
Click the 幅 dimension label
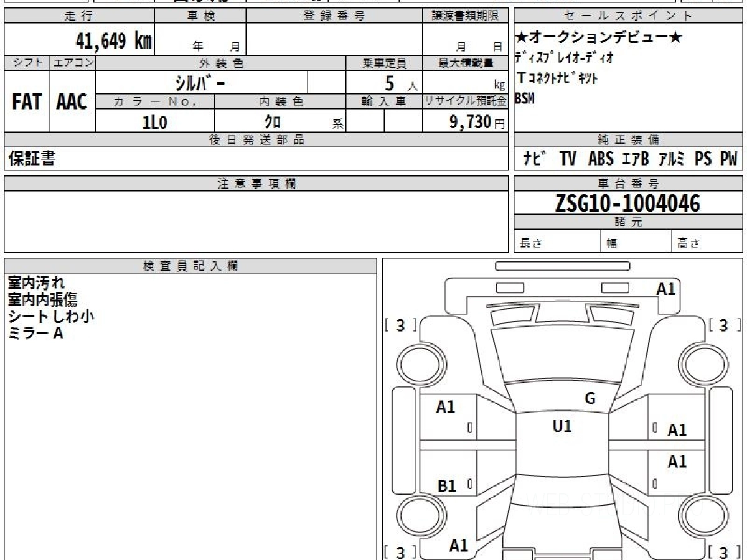612,243
